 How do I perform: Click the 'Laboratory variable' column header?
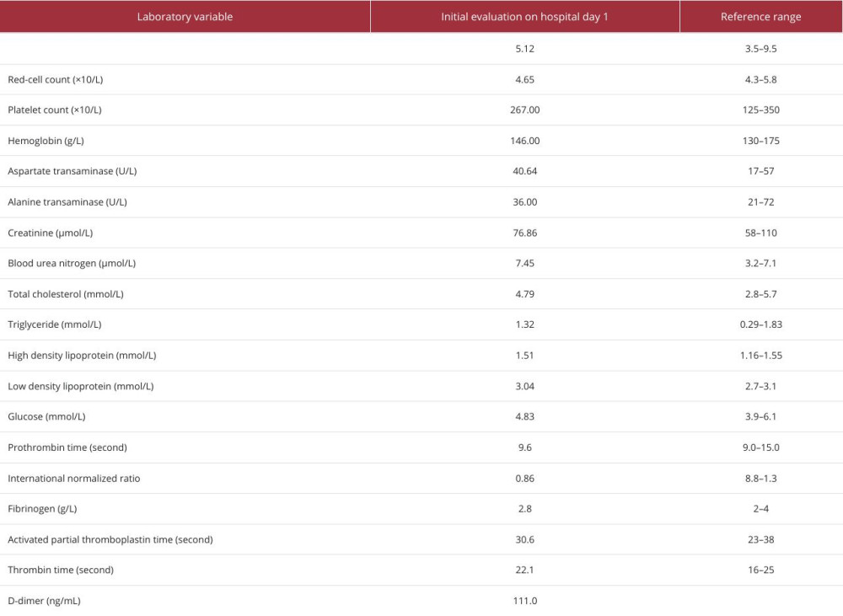(185, 17)
